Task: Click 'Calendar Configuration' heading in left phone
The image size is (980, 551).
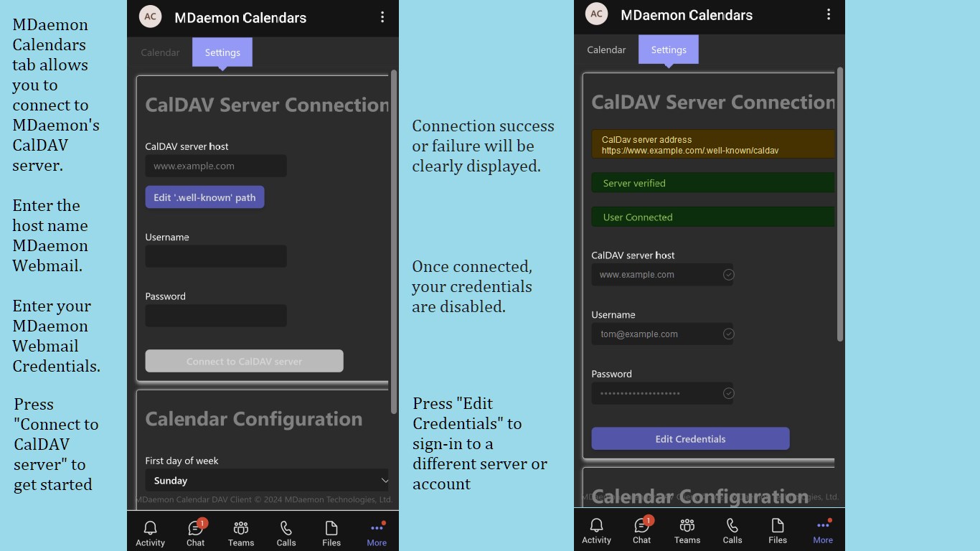Action: pyautogui.click(x=254, y=419)
